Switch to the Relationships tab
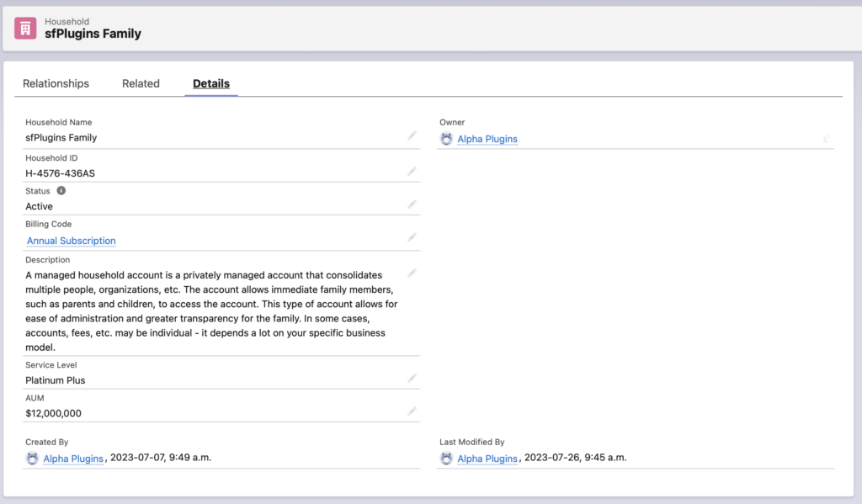This screenshot has height=504, width=862. pos(56,83)
